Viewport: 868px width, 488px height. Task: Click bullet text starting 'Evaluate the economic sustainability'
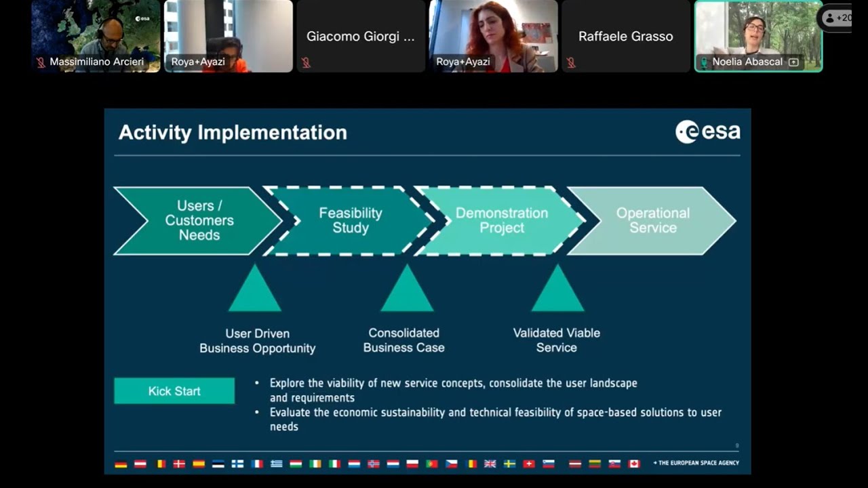[495, 419]
